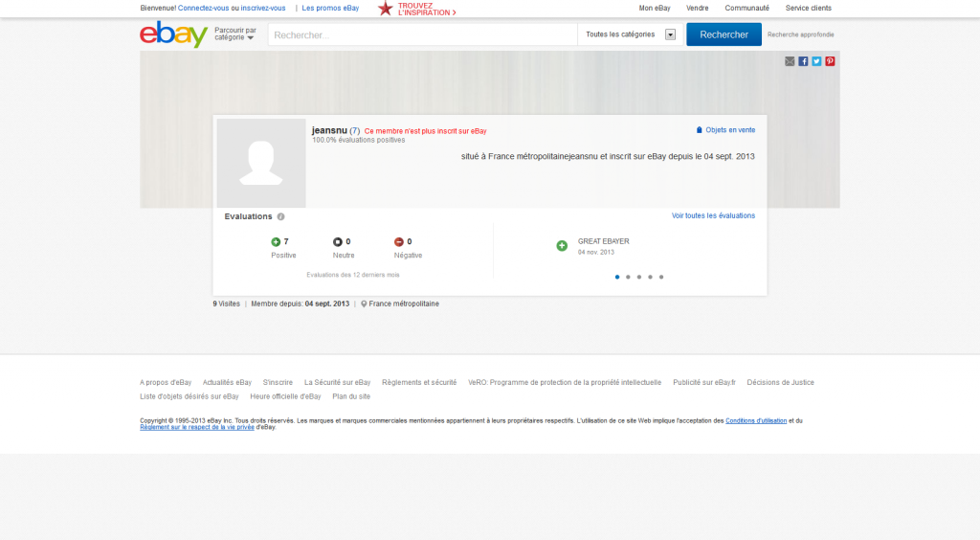The width and height of the screenshot is (980, 540).
Task: Click the jeansnu username text
Action: click(329, 130)
